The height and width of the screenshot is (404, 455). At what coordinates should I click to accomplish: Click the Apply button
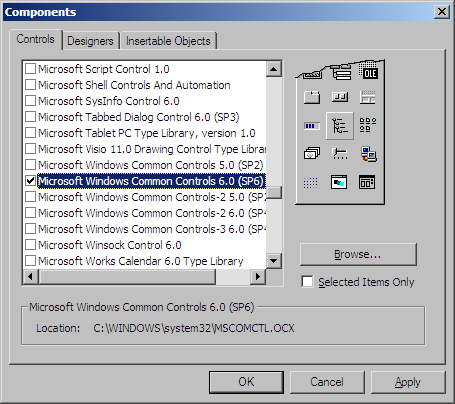point(408,382)
